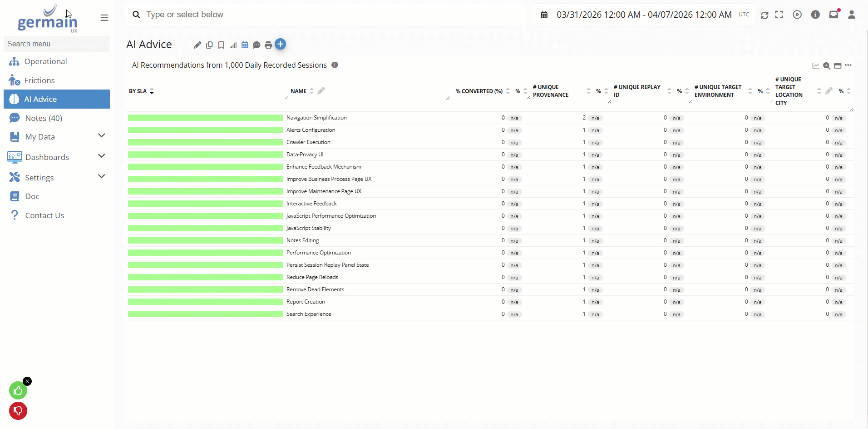
Task: Open the user profile icon
Action: 852,15
